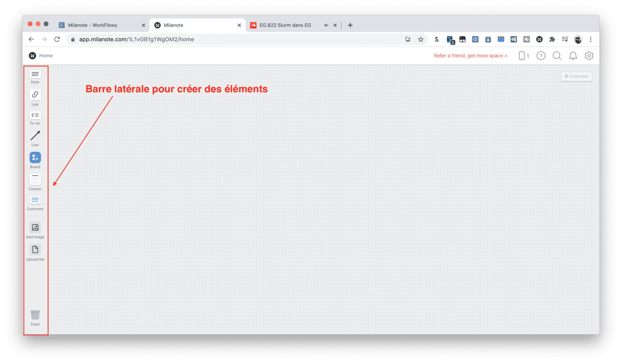Select the Comment tool
622x364 pixels.
coord(35,203)
